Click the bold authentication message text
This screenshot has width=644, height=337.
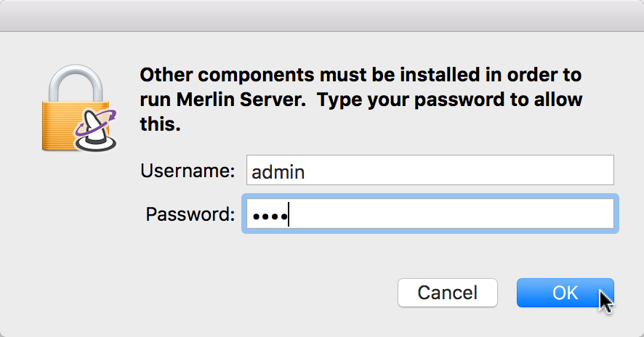click(x=361, y=100)
